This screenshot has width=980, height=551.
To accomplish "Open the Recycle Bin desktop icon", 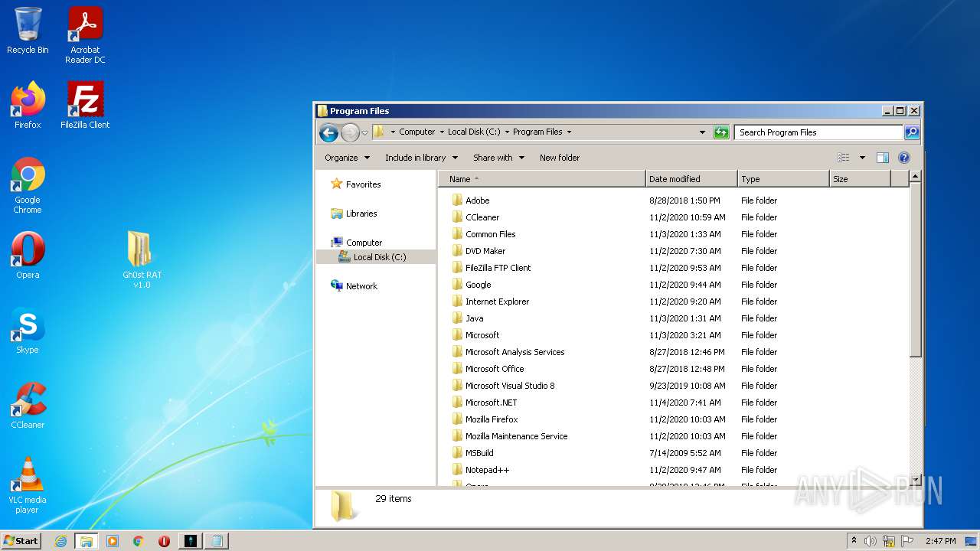I will [x=28, y=31].
